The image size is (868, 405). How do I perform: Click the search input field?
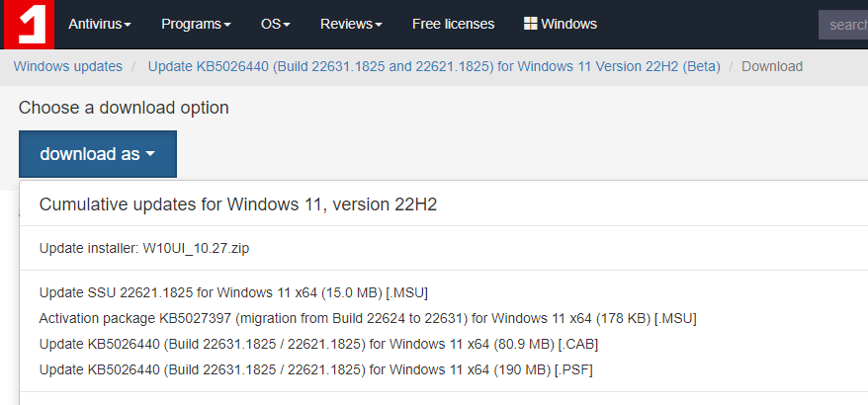tap(843, 25)
